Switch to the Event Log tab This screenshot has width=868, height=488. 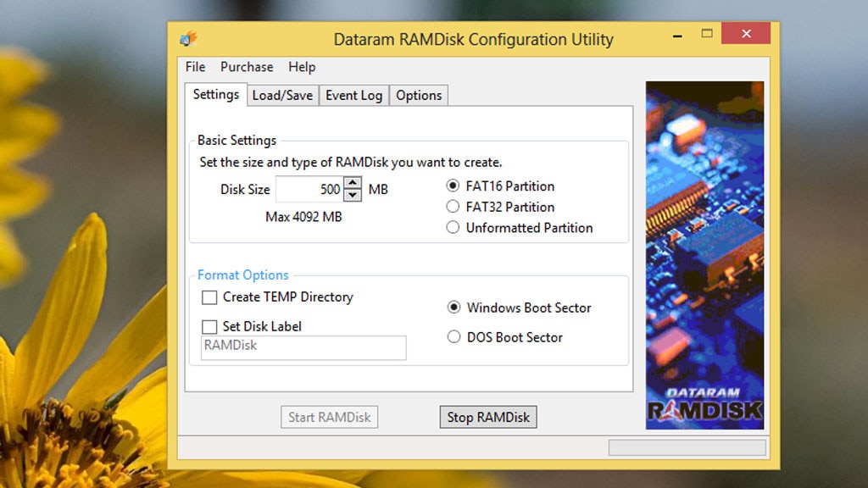click(353, 96)
